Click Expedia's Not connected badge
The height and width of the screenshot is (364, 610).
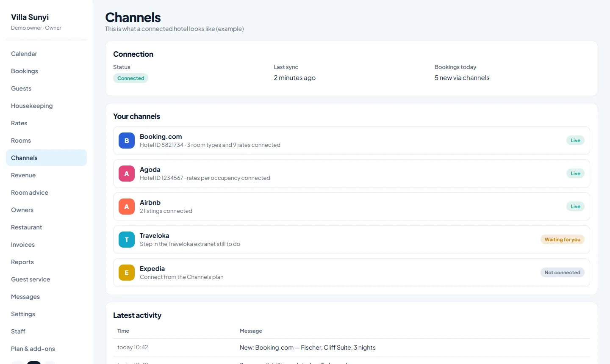click(563, 273)
